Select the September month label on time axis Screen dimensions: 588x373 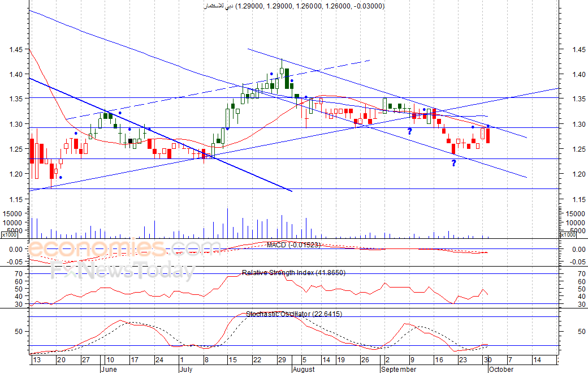[x=399, y=369]
